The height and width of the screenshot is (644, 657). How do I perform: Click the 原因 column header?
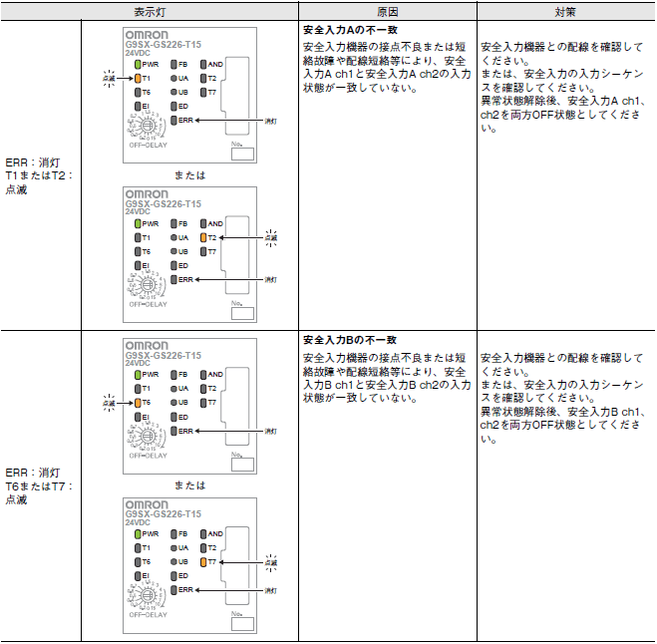tap(387, 11)
